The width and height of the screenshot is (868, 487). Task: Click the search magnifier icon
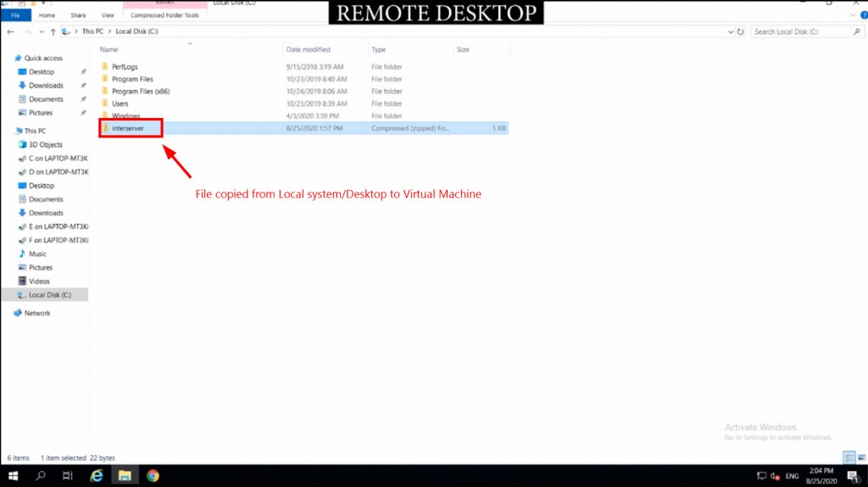coord(857,31)
